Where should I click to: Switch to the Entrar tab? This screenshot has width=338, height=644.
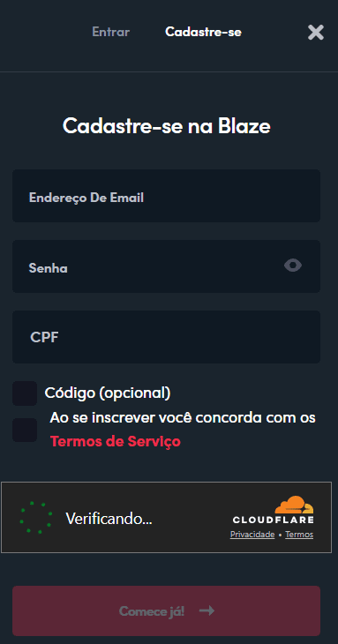(110, 32)
